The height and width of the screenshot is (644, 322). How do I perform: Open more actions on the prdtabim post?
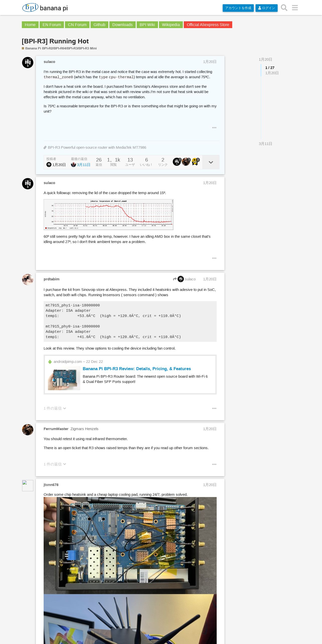click(214, 408)
